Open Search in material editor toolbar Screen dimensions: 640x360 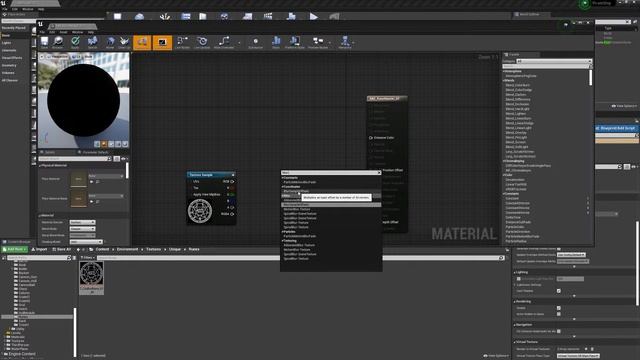pos(93,42)
